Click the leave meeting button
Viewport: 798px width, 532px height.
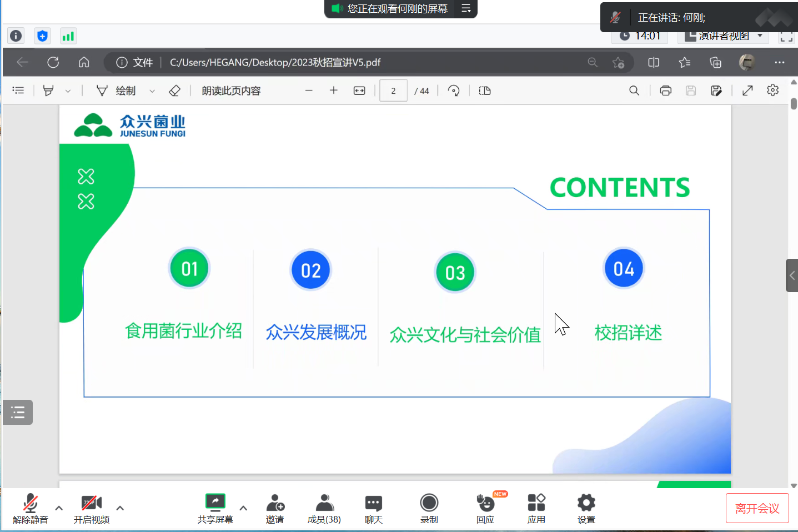coord(757,508)
